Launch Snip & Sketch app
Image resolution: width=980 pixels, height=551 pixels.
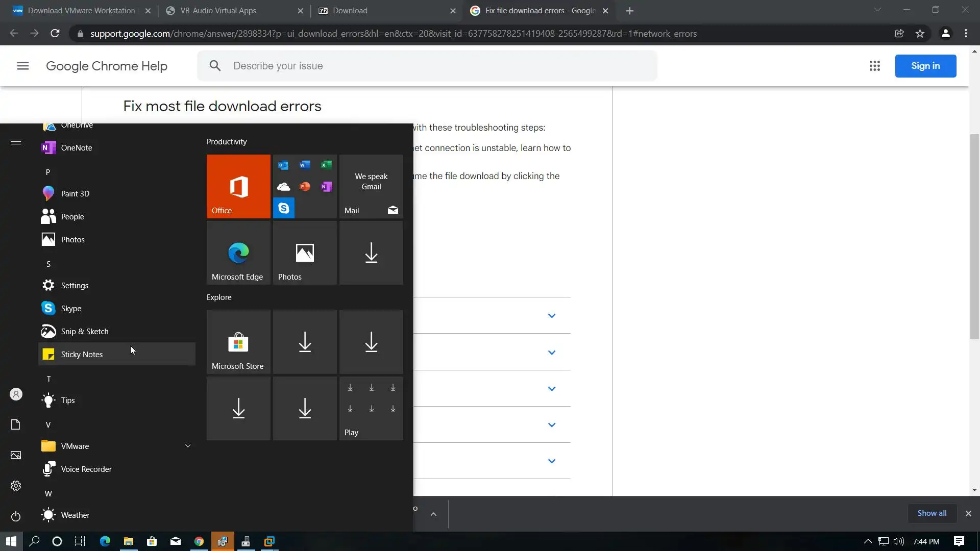(x=84, y=331)
